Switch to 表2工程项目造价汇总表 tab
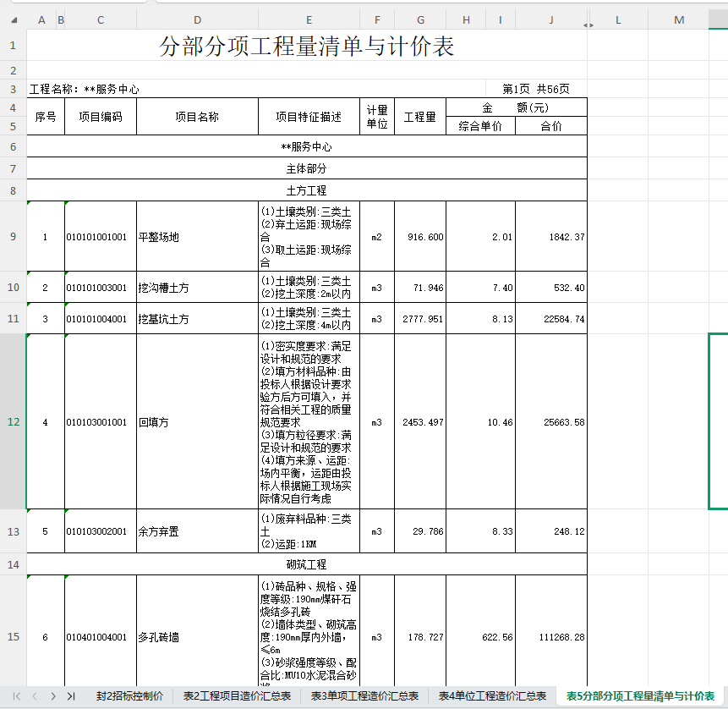The height and width of the screenshot is (709, 728). (x=237, y=696)
